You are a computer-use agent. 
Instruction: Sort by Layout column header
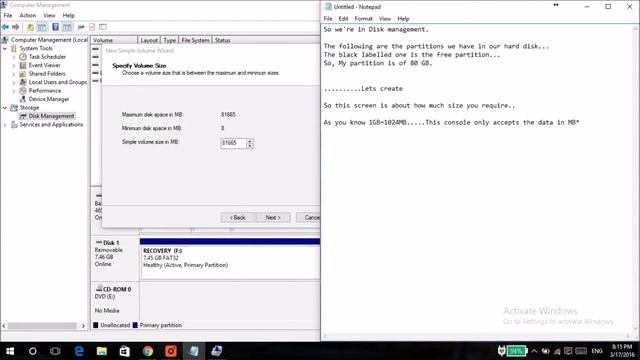149,40
